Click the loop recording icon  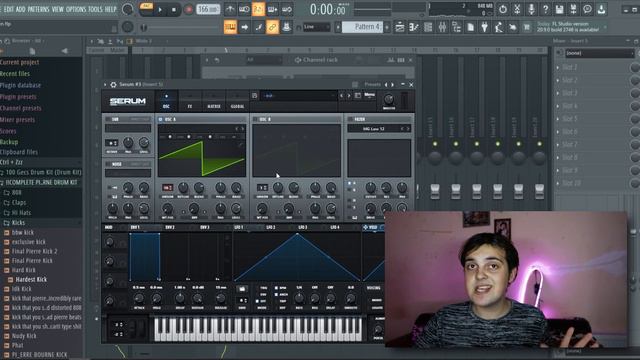pos(287,9)
